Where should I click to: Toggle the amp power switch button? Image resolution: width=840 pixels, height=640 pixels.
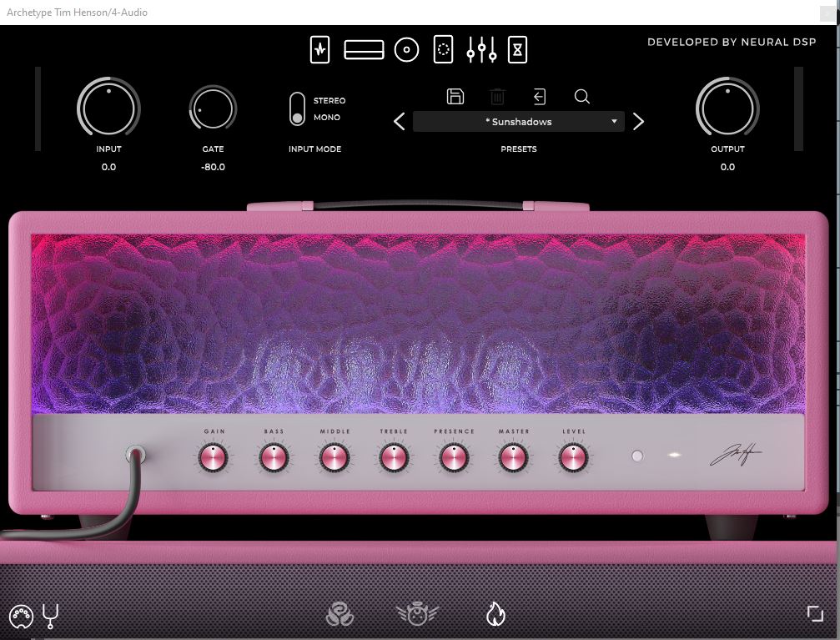pyautogui.click(x=637, y=456)
